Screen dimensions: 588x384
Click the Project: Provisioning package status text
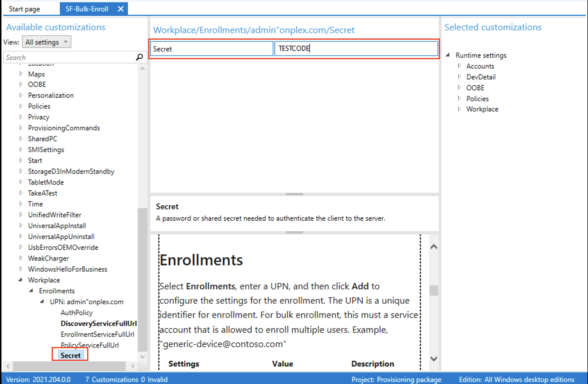[397, 379]
